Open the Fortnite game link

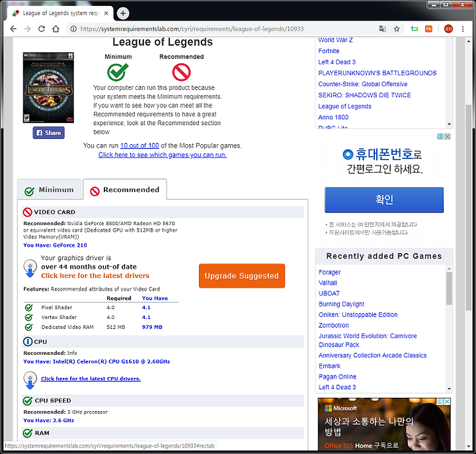pyautogui.click(x=329, y=51)
